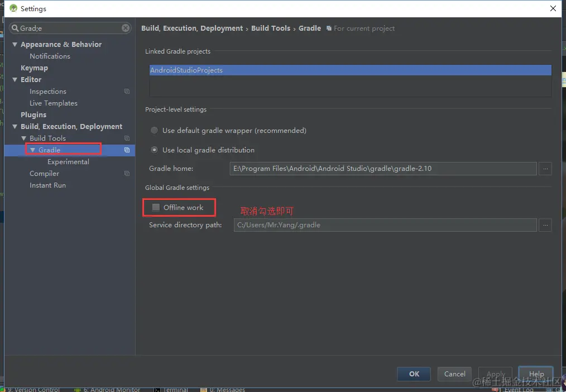Click OK to confirm settings
The image size is (566, 392).
[x=414, y=374]
